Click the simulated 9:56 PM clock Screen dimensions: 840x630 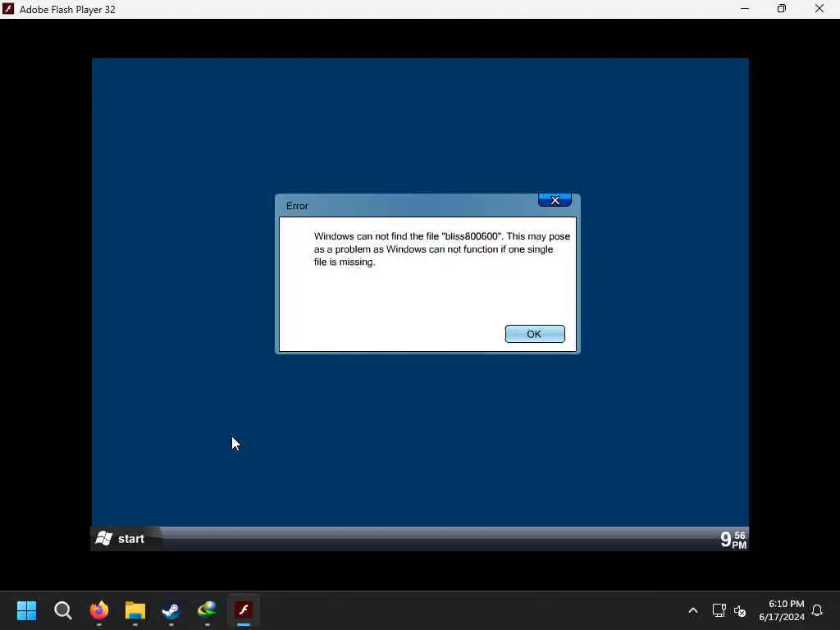733,540
